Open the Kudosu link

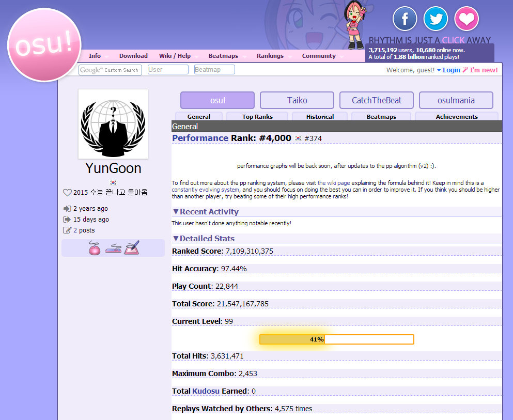coord(206,391)
